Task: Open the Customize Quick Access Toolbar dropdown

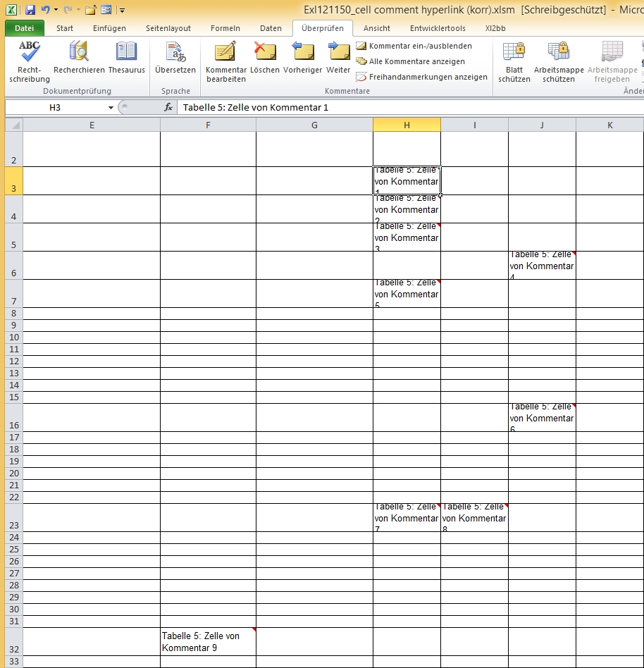Action: (122, 11)
